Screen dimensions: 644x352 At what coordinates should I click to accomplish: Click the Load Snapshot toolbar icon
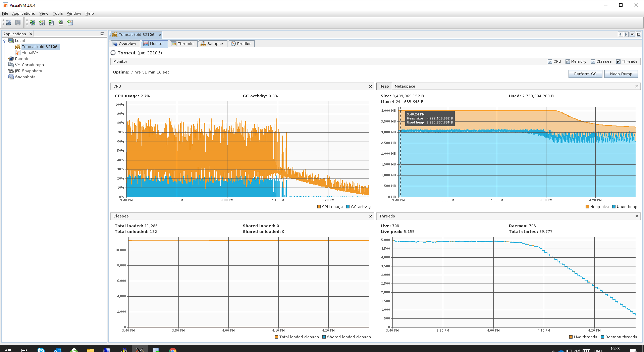(x=8, y=22)
